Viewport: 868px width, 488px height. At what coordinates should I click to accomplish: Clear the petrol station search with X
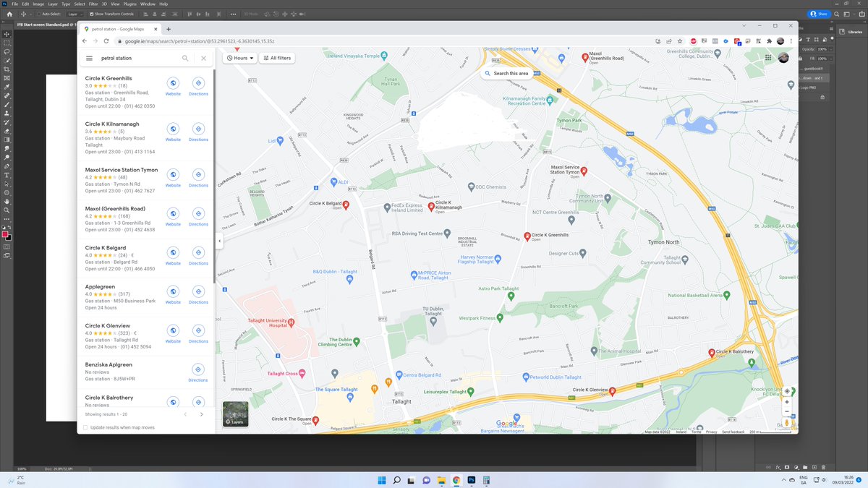pos(204,58)
